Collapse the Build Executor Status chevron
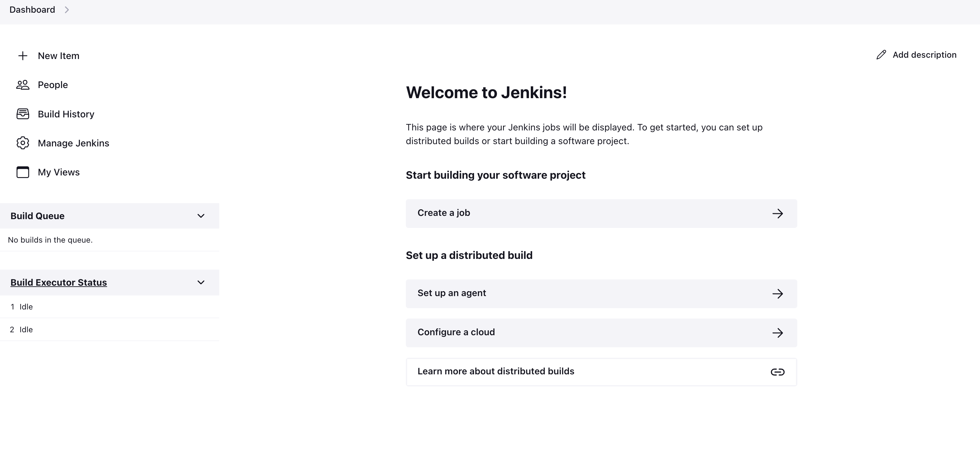 coord(201,282)
